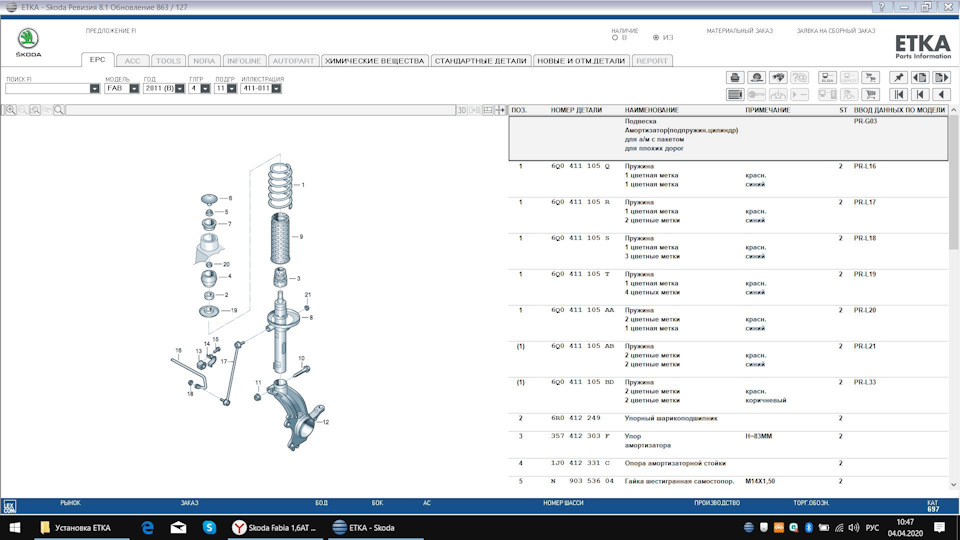Click the pushpin icon

898,78
